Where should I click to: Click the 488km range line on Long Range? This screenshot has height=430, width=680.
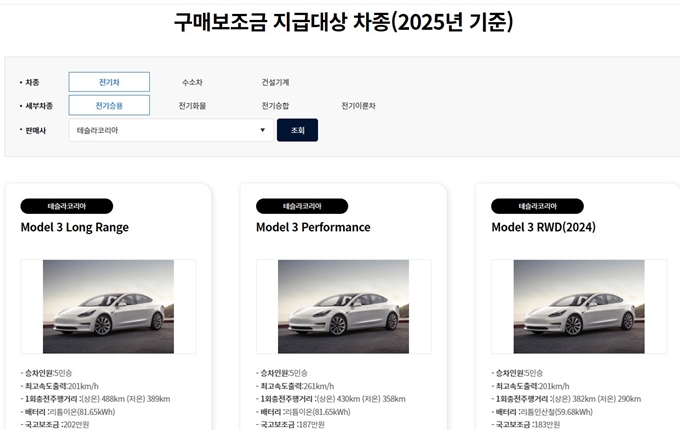(x=95, y=399)
